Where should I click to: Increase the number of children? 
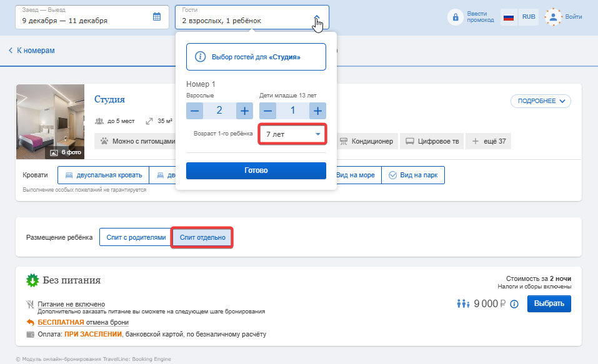pyautogui.click(x=317, y=111)
